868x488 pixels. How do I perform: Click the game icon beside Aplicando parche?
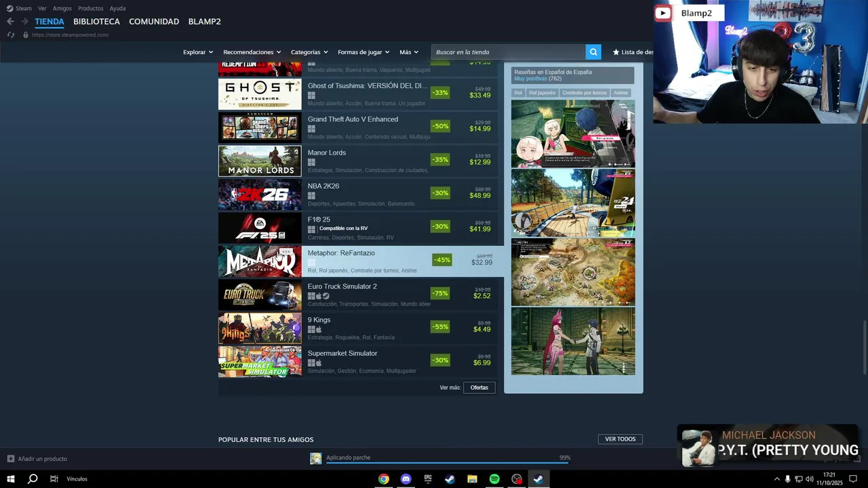(x=316, y=459)
